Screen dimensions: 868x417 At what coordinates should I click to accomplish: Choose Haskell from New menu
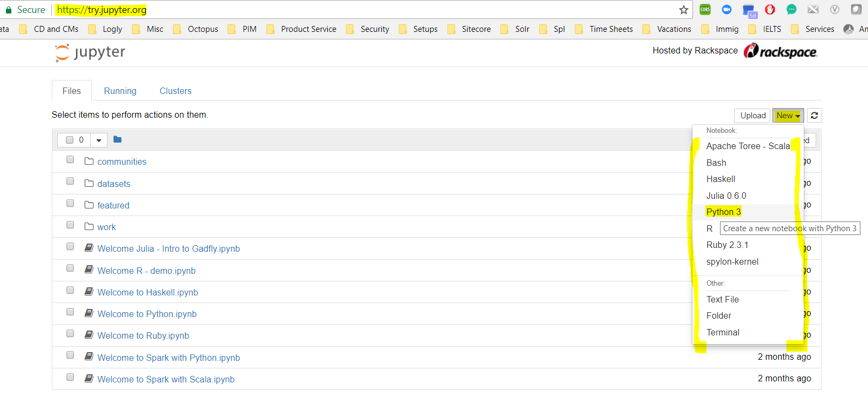click(x=748, y=179)
